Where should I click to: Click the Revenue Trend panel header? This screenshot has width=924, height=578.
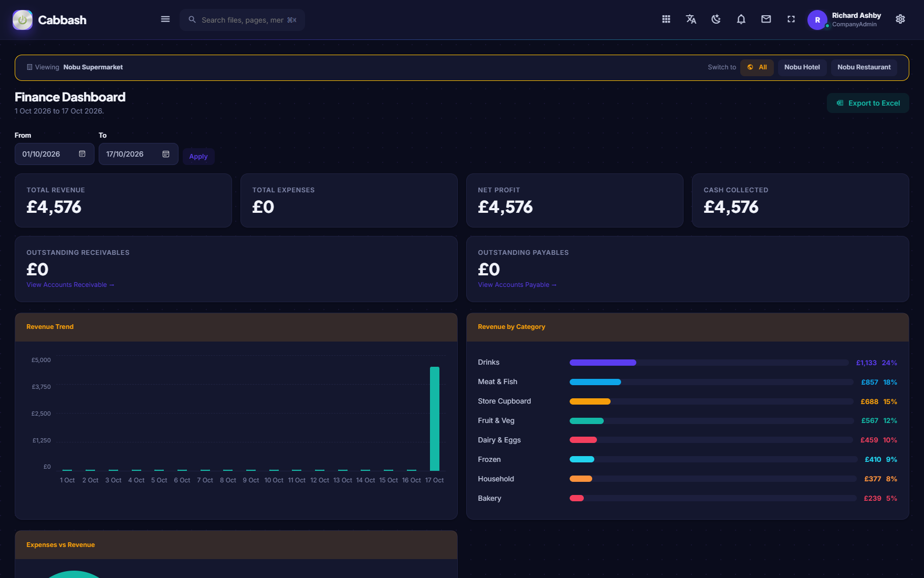point(236,327)
